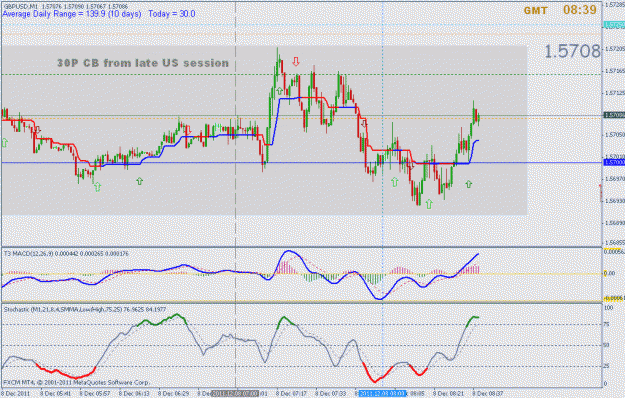Click the '75' level on the Stochastic scale

[607, 324]
